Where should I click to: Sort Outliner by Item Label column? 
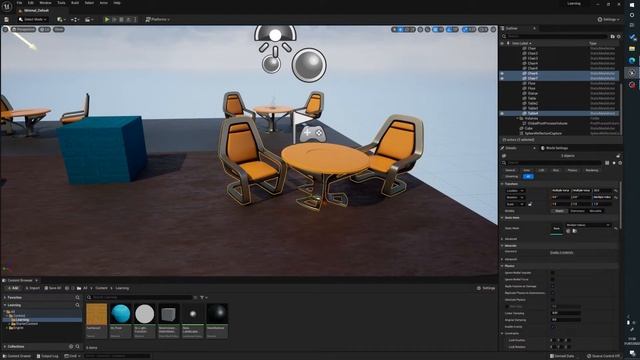click(522, 43)
